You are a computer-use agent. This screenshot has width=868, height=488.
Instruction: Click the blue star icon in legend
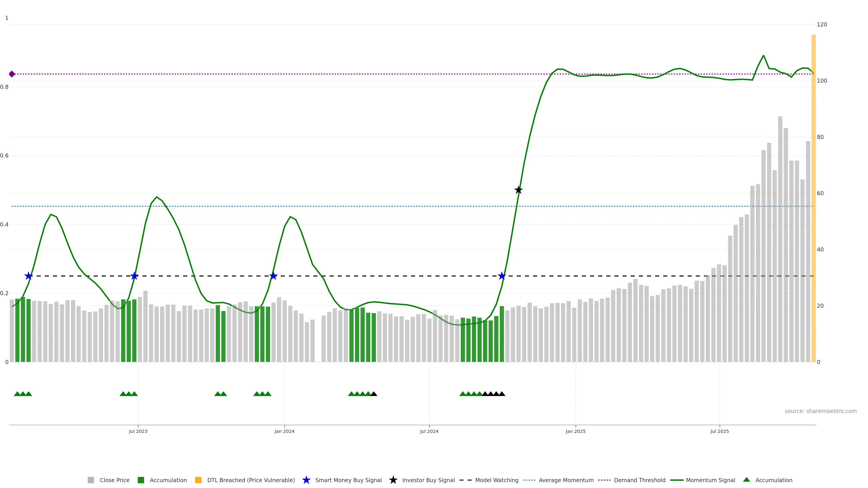(306, 480)
